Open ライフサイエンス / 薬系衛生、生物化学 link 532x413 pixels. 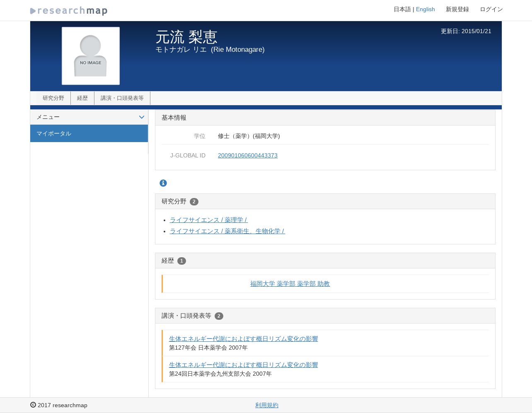[227, 231]
